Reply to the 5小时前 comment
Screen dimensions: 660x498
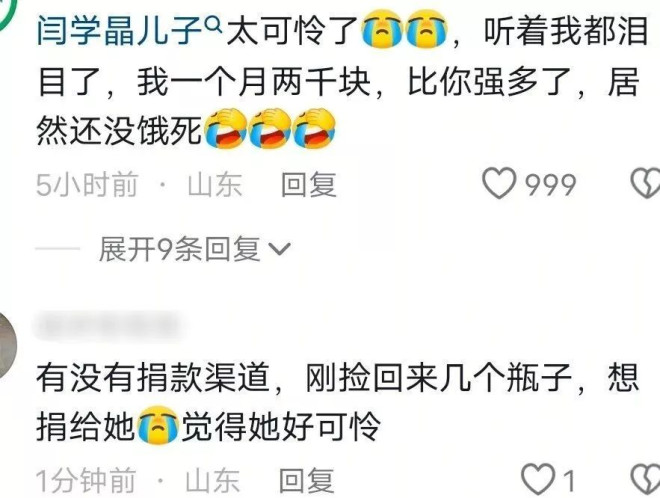309,184
